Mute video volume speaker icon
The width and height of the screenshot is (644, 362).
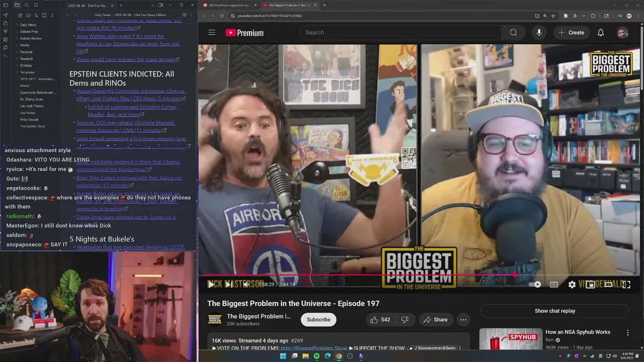click(x=246, y=285)
